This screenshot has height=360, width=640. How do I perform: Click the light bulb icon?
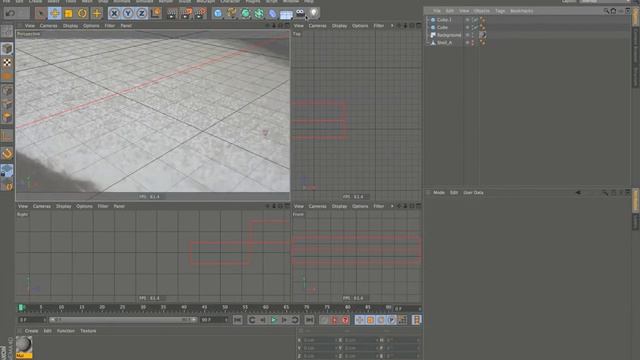coord(314,13)
